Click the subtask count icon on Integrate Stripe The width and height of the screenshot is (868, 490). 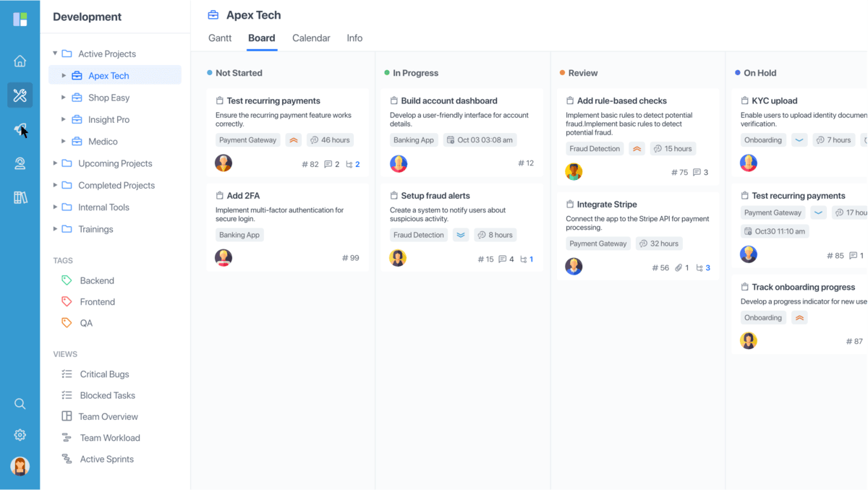tap(699, 267)
